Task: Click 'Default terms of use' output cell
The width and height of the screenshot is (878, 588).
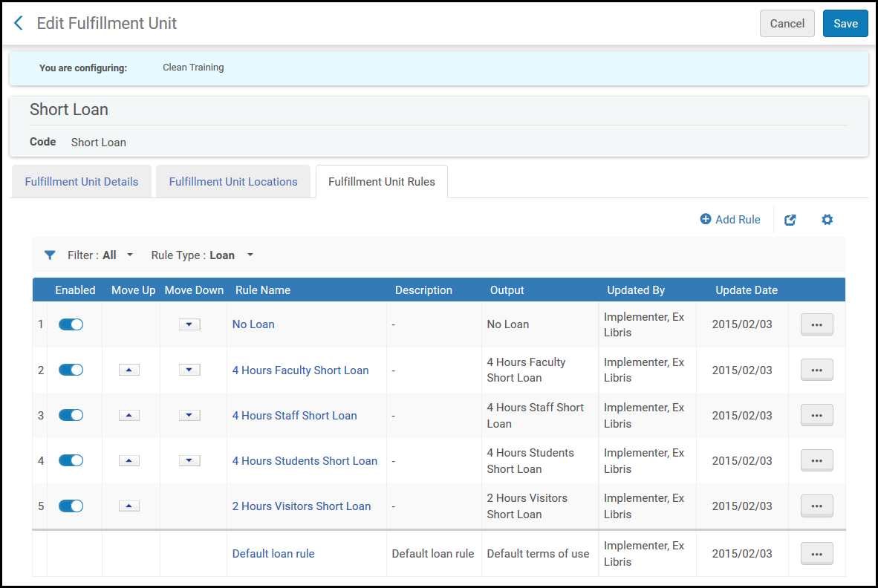Action: 538,554
